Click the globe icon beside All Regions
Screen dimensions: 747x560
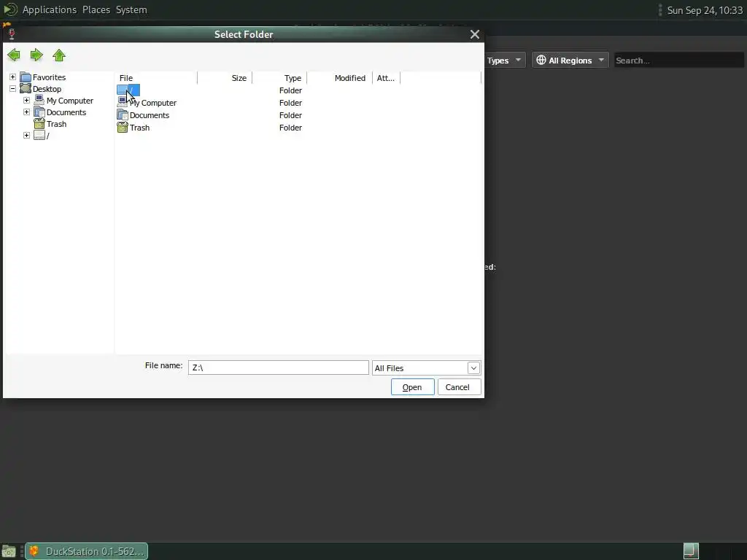pos(541,60)
